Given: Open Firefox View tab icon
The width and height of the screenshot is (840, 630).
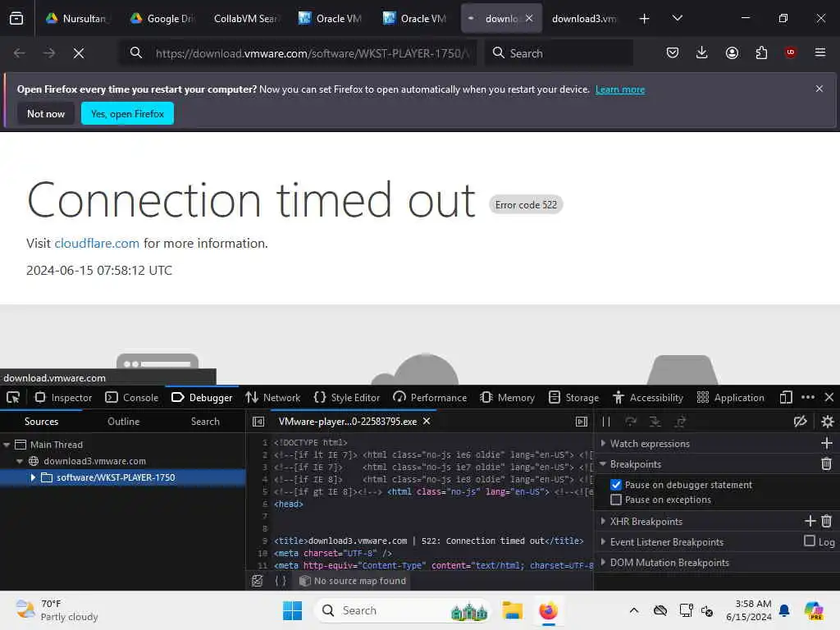Looking at the screenshot, I should pyautogui.click(x=16, y=19).
